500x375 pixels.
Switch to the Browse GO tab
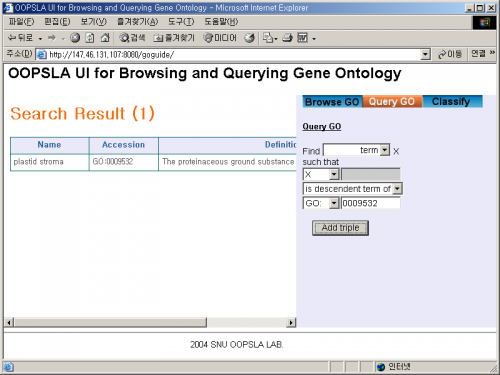pyautogui.click(x=332, y=102)
